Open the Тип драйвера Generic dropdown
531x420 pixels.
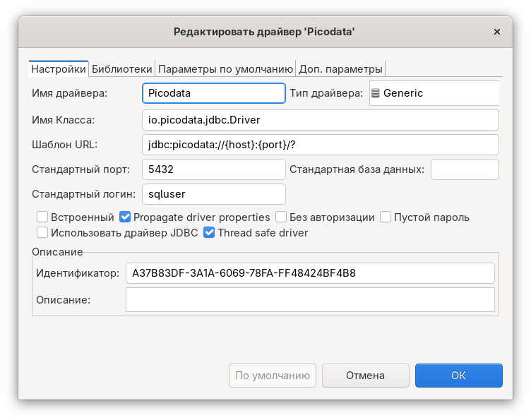434,93
